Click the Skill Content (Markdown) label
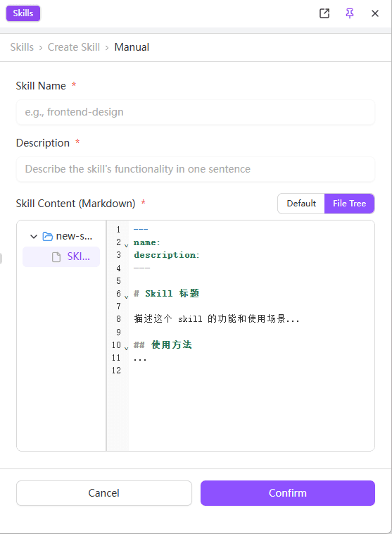Screen dimensions: 392x534 coord(75,204)
